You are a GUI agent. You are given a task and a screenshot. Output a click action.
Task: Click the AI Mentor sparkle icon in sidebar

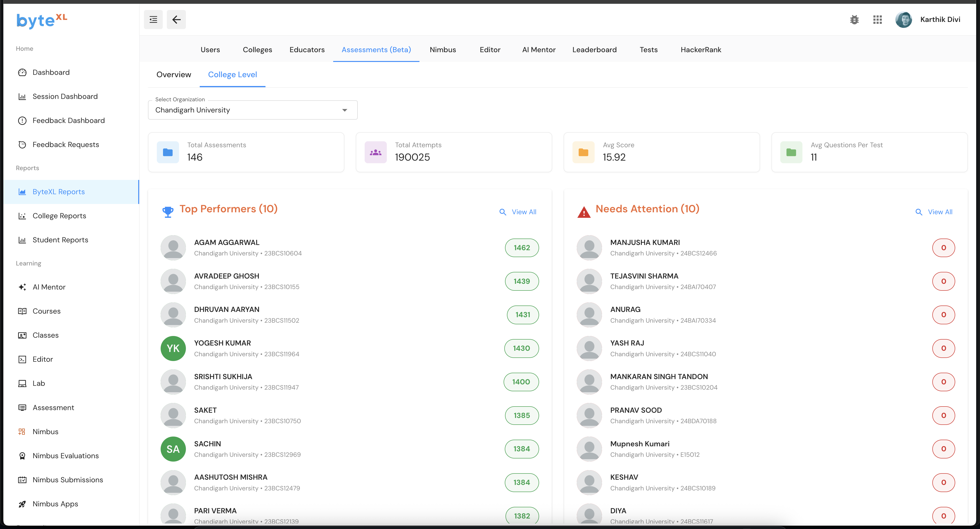tap(22, 287)
